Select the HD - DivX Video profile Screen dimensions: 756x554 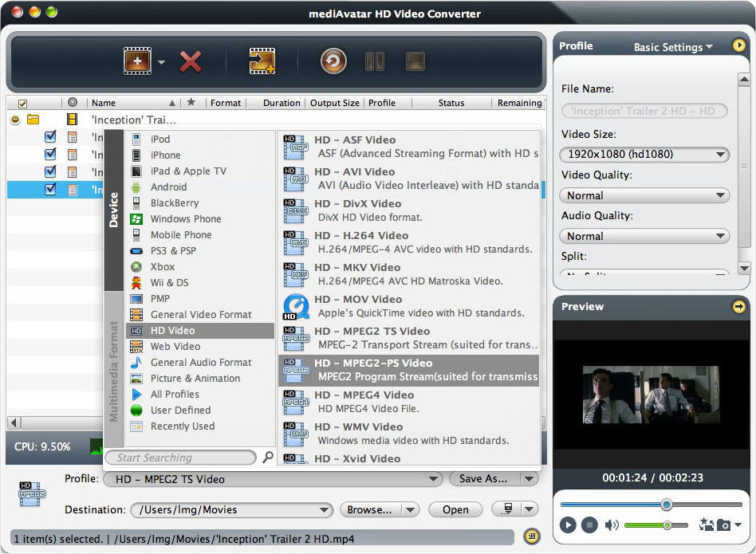pyautogui.click(x=408, y=210)
